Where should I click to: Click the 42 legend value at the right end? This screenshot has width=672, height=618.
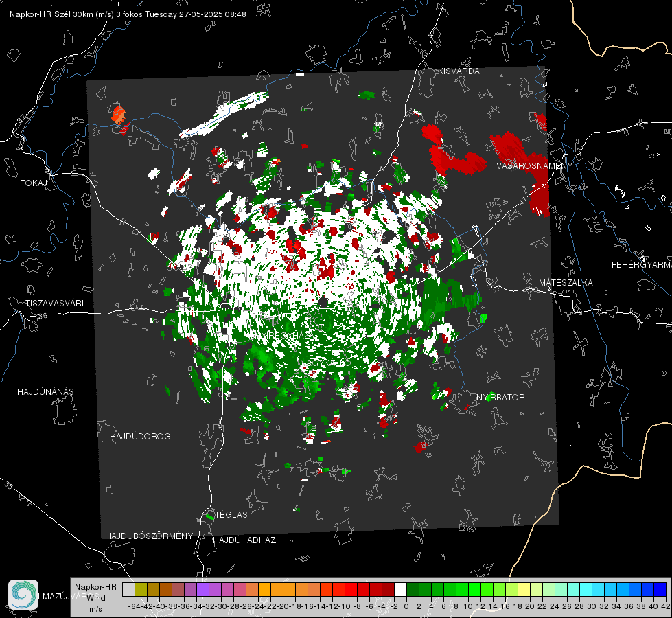point(665,606)
